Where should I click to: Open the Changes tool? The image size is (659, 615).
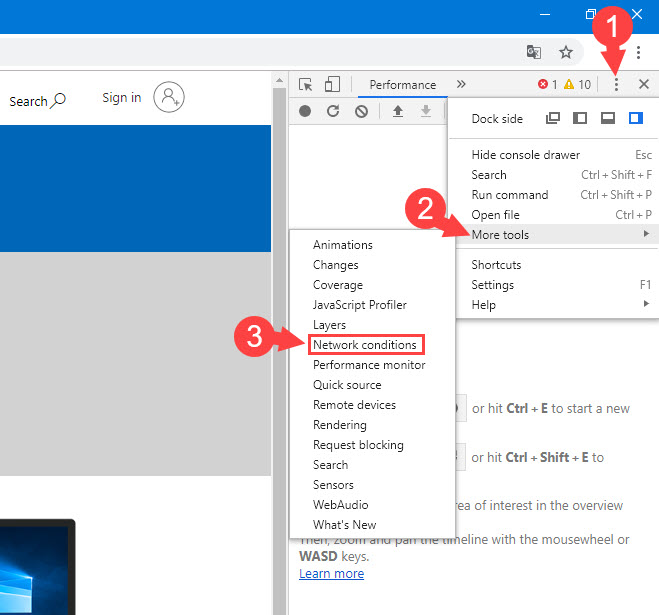click(372, 265)
